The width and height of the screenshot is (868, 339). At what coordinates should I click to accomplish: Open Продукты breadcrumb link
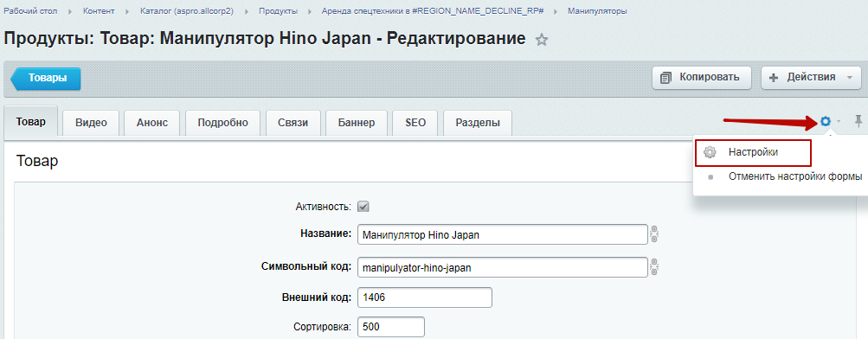(278, 11)
